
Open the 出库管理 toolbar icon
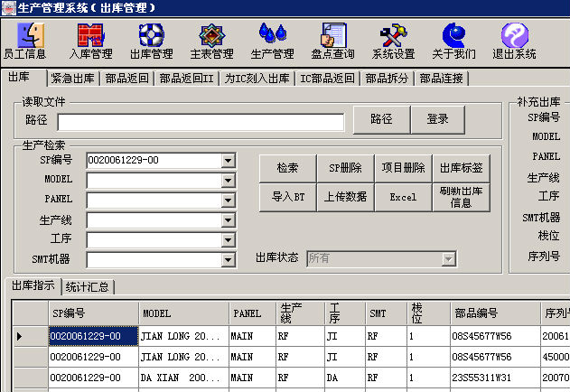click(x=151, y=41)
